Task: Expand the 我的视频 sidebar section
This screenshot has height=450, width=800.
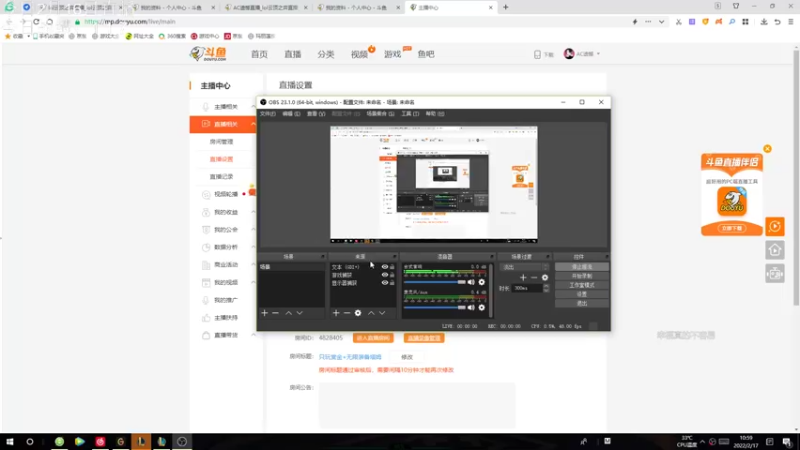Action: coord(253,282)
